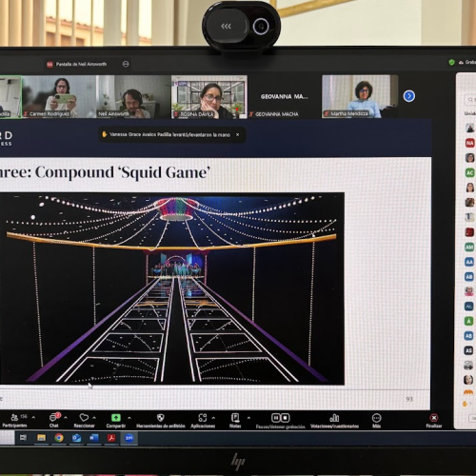Open Votaciones/cuestionarios chart icon
The image size is (476, 476).
tap(334, 418)
